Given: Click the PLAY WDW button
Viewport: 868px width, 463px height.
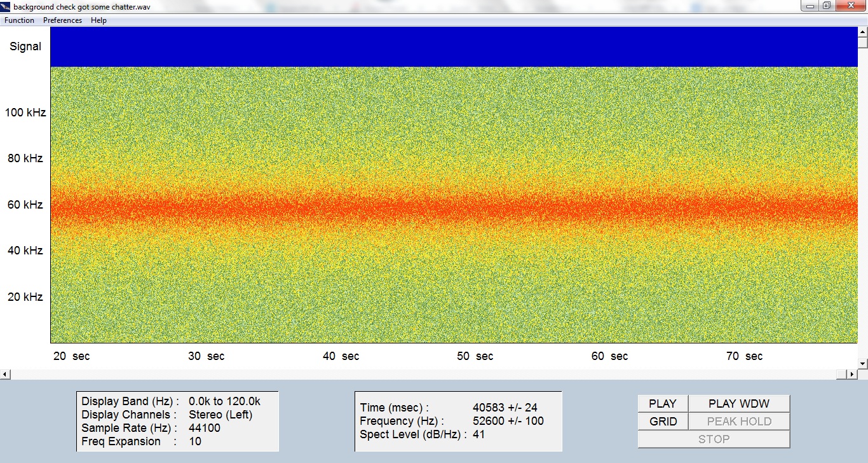Looking at the screenshot, I should (x=739, y=404).
